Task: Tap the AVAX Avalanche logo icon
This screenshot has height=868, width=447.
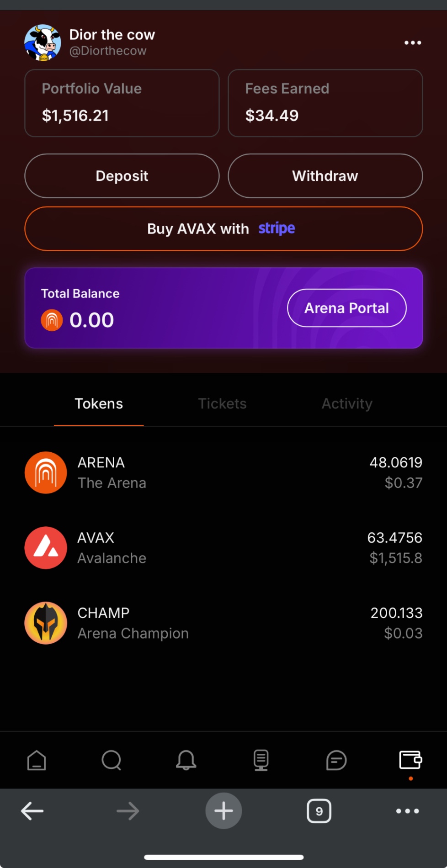Action: click(x=46, y=548)
